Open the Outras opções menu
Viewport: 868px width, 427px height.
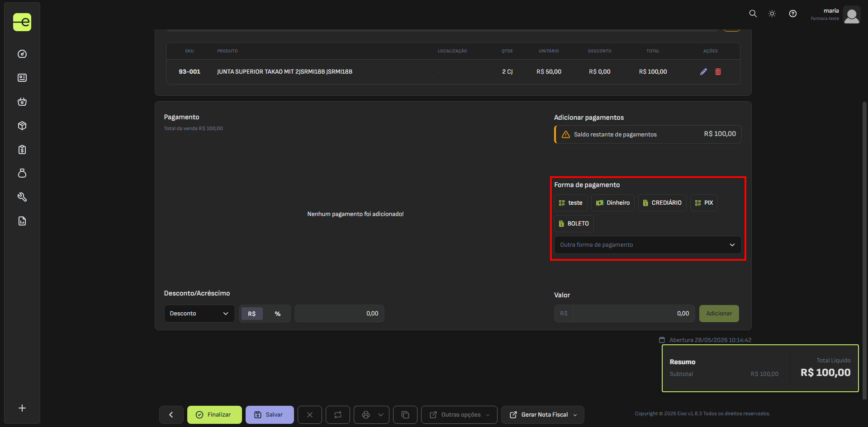tap(459, 415)
